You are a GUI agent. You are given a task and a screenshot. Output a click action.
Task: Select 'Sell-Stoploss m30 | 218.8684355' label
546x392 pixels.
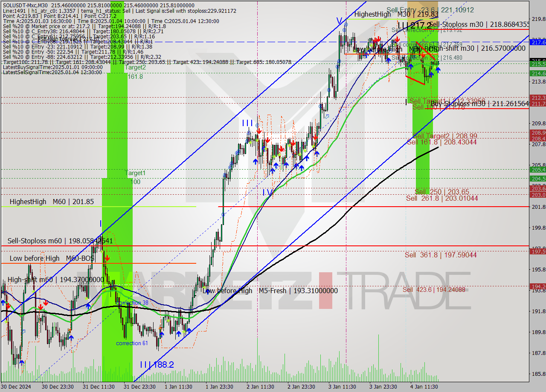coord(479,25)
